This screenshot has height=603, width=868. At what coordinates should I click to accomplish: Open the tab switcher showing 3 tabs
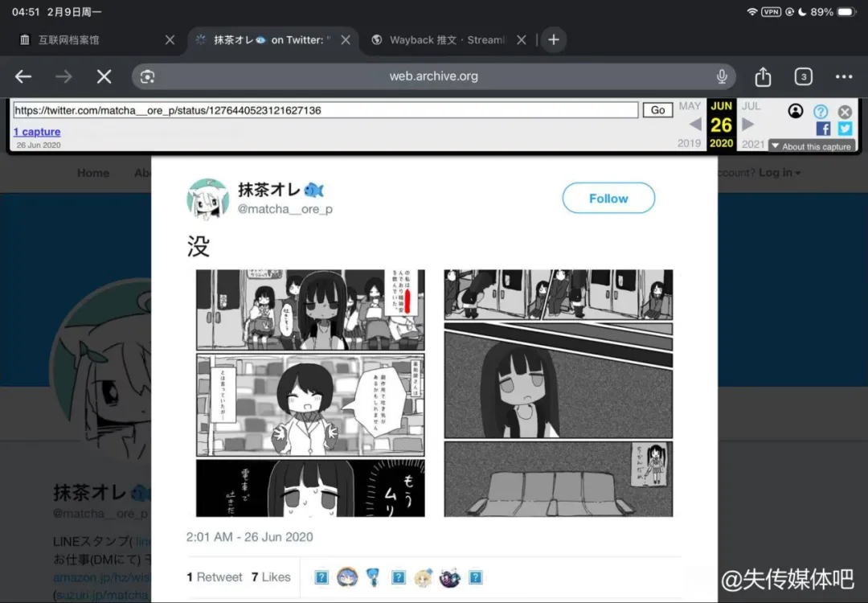pyautogui.click(x=803, y=76)
